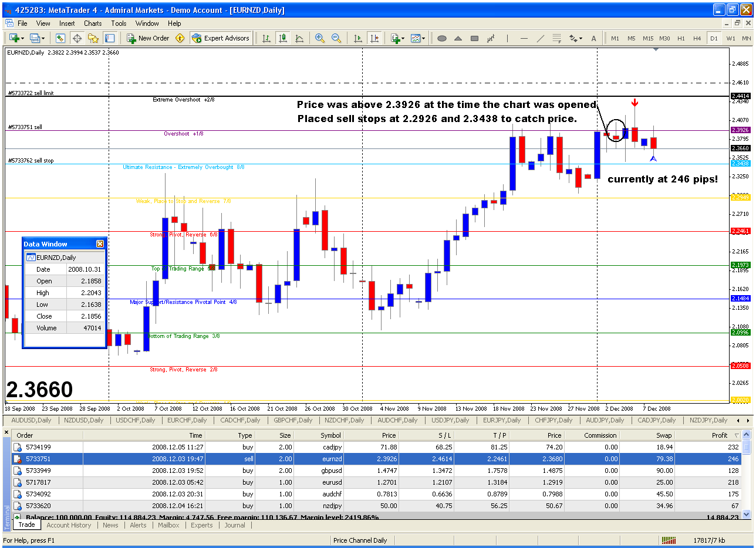Screen dimensions: 756x548
Task: Draw an ellipse with the ellipse tool
Action: [442, 38]
